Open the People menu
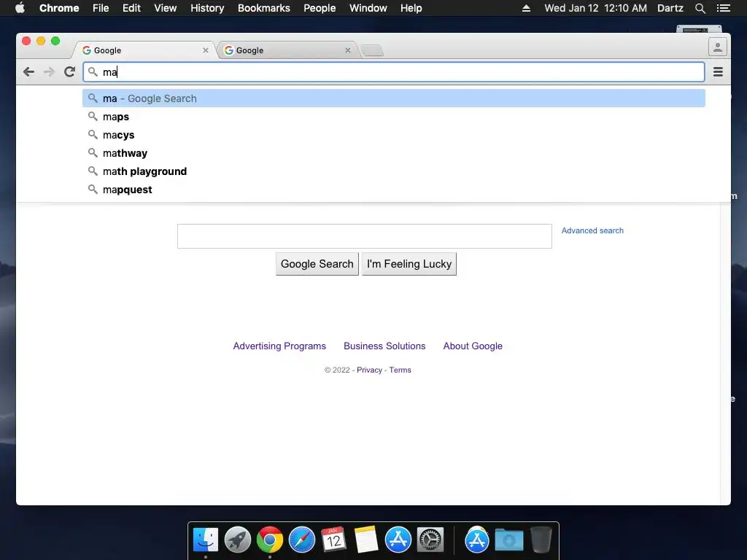Viewport: 747px width, 560px height. (x=320, y=8)
